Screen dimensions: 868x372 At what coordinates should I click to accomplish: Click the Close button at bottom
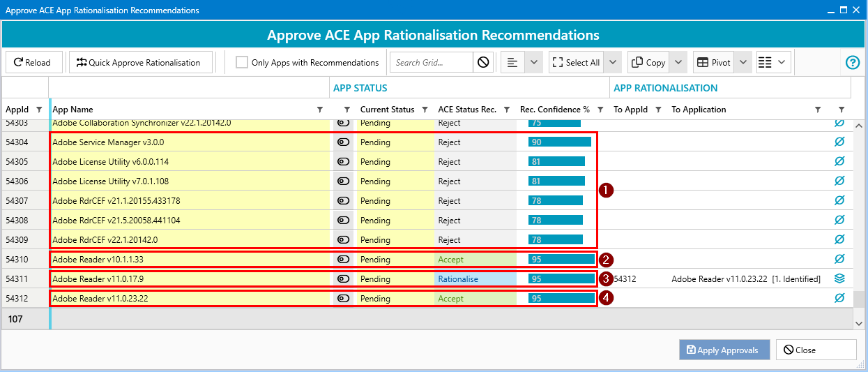[816, 350]
